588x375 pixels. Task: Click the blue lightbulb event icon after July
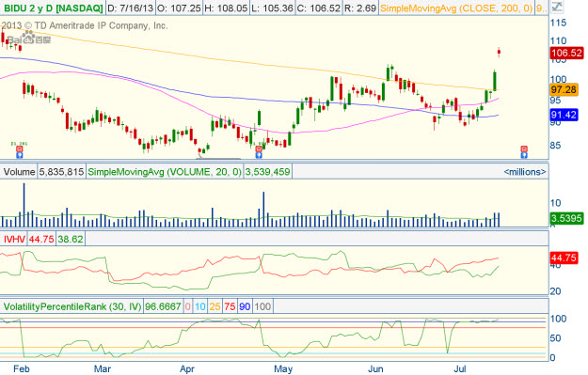[x=524, y=155]
